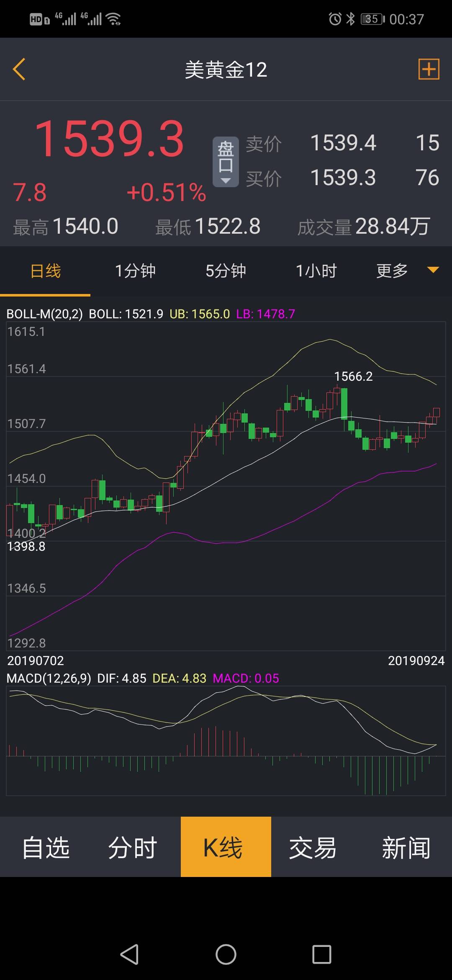This screenshot has width=452, height=980.
Task: Tap the DEA: 4.83 value
Action: 180,678
